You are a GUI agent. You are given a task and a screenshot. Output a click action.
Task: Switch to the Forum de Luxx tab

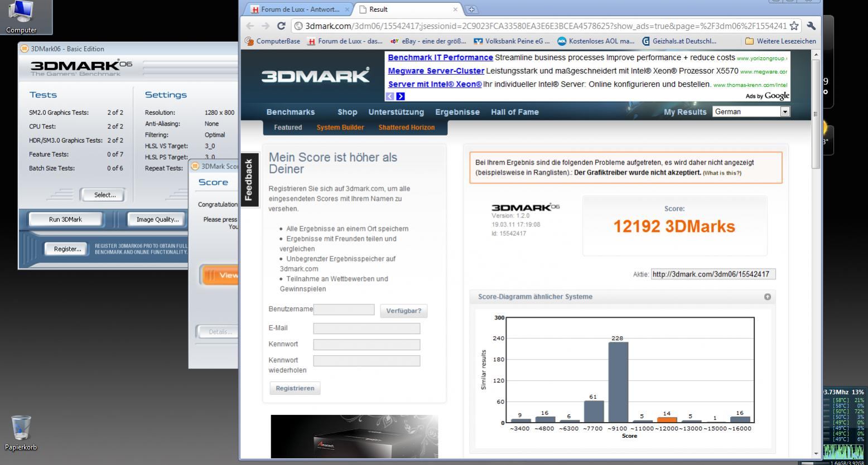click(x=300, y=9)
